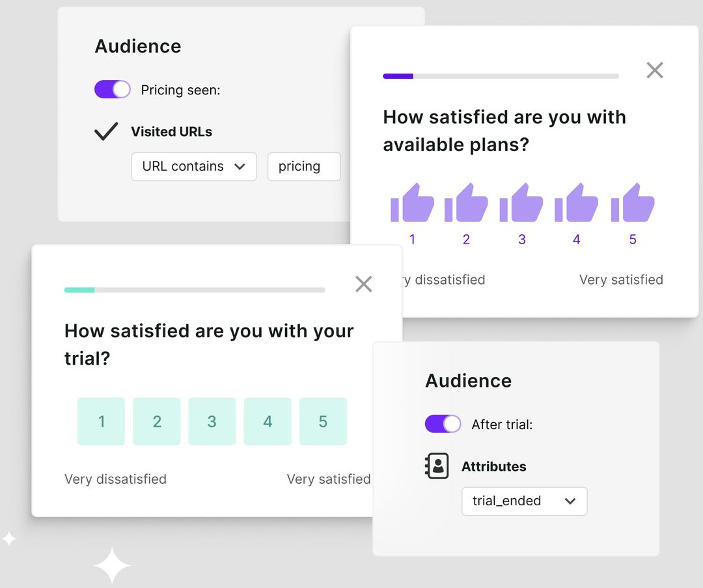Choose the thumbs-up icon for rating 4
703x588 pixels.
pos(578,203)
